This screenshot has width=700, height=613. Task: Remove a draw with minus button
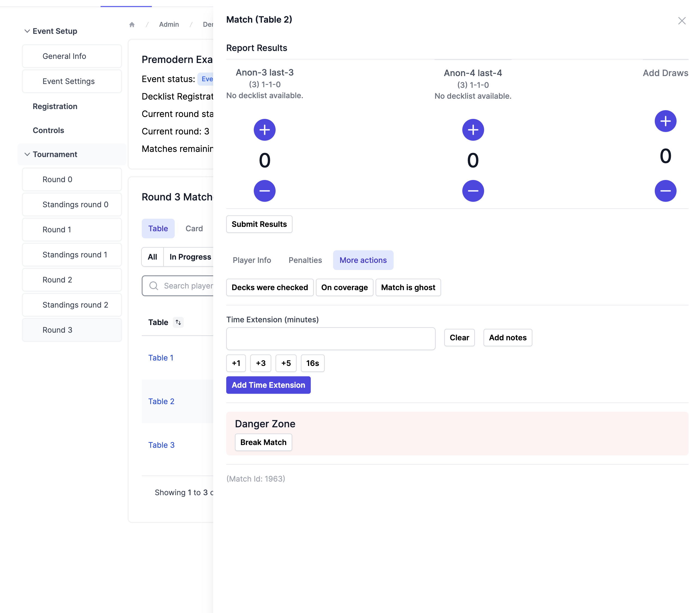[x=665, y=191]
